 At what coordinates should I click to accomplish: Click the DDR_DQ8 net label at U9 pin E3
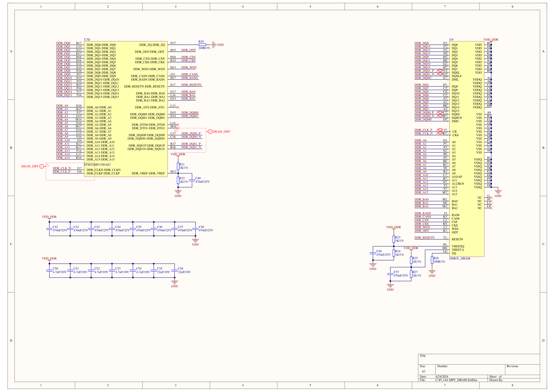pyautogui.click(x=422, y=43)
